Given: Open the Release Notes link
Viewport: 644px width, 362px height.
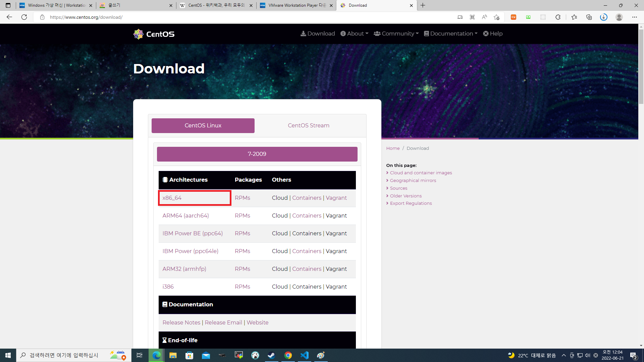Looking at the screenshot, I should point(181,322).
